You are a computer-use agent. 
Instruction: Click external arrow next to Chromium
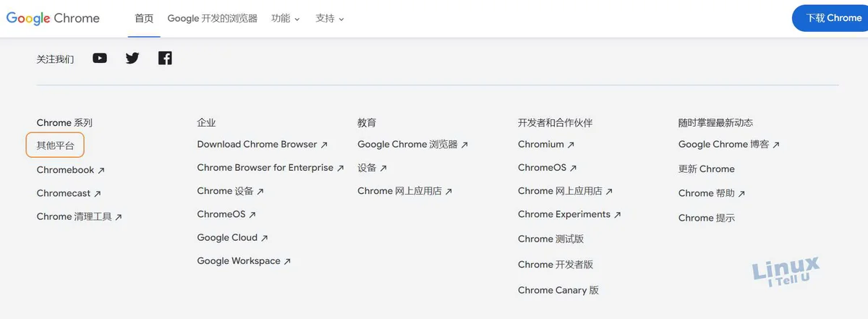[x=571, y=145]
